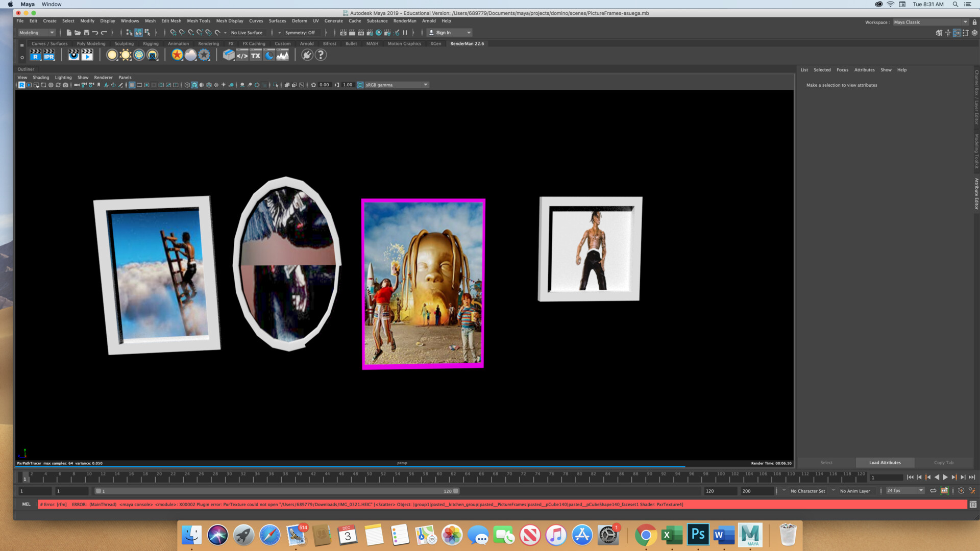
Task: Click the Load Attributes button
Action: tap(885, 463)
